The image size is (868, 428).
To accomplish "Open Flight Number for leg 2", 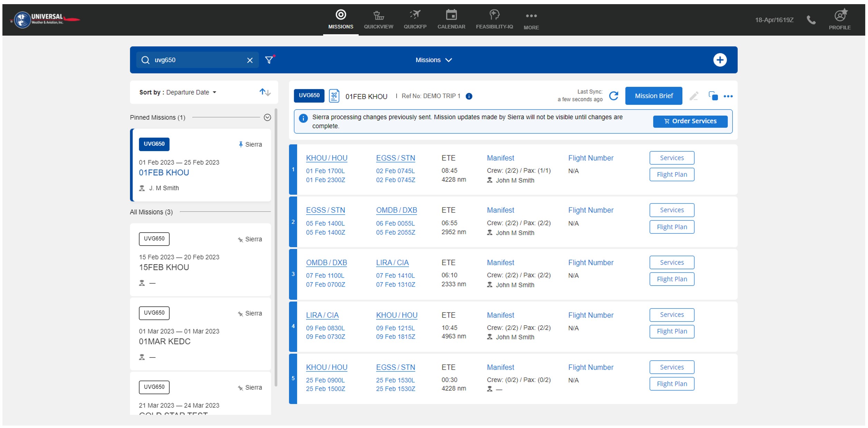I will [x=591, y=210].
